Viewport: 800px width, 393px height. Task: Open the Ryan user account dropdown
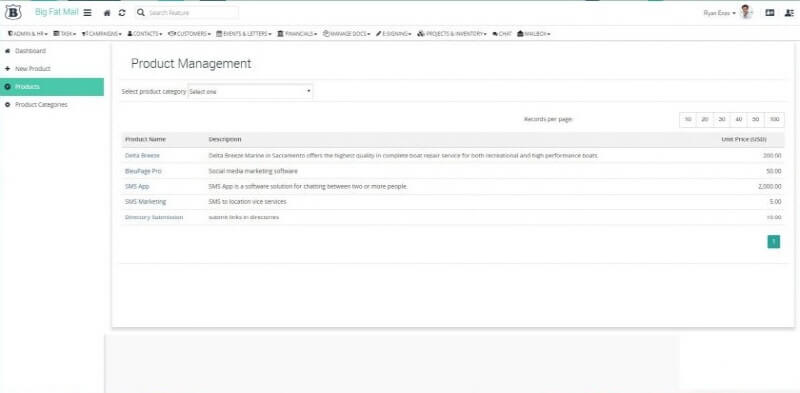pos(719,13)
